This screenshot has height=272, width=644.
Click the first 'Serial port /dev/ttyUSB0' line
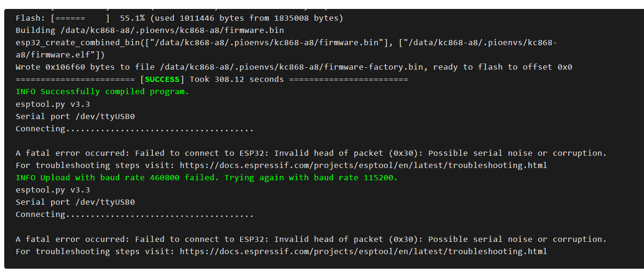[75, 116]
